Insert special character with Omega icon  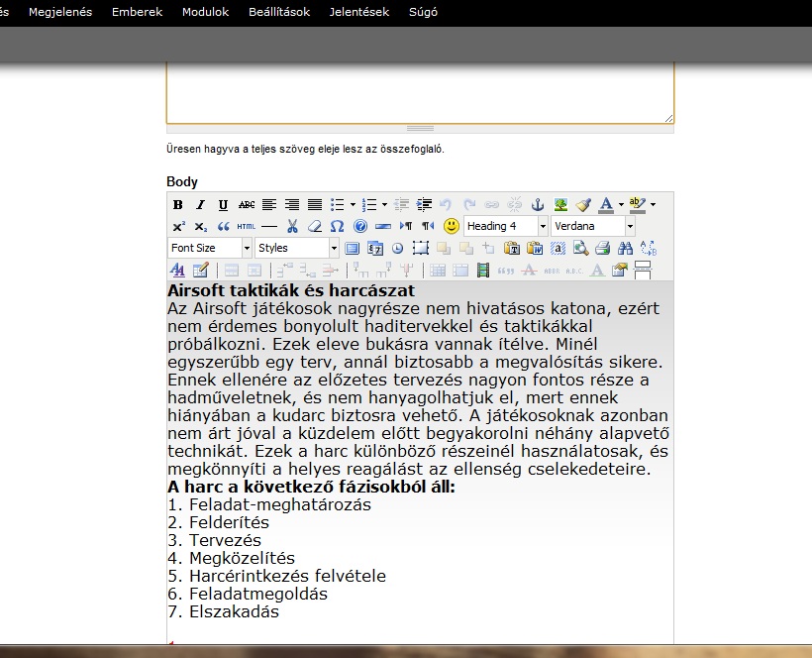[337, 226]
